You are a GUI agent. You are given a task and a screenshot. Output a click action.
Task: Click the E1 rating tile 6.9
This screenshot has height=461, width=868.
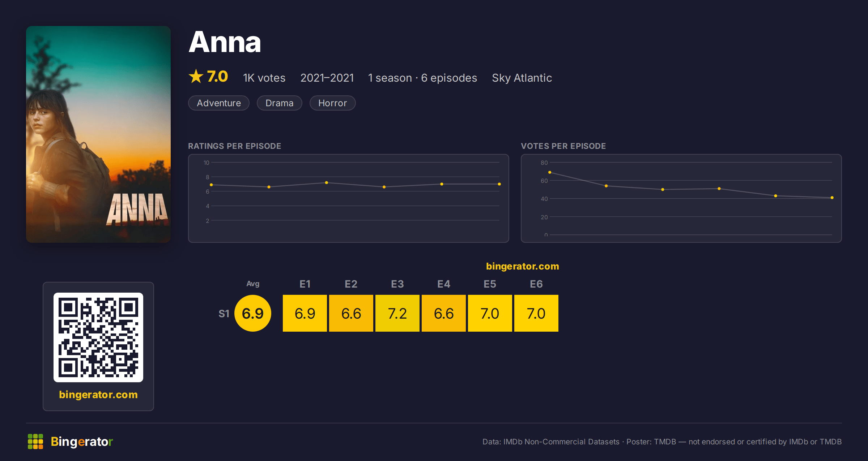point(305,313)
